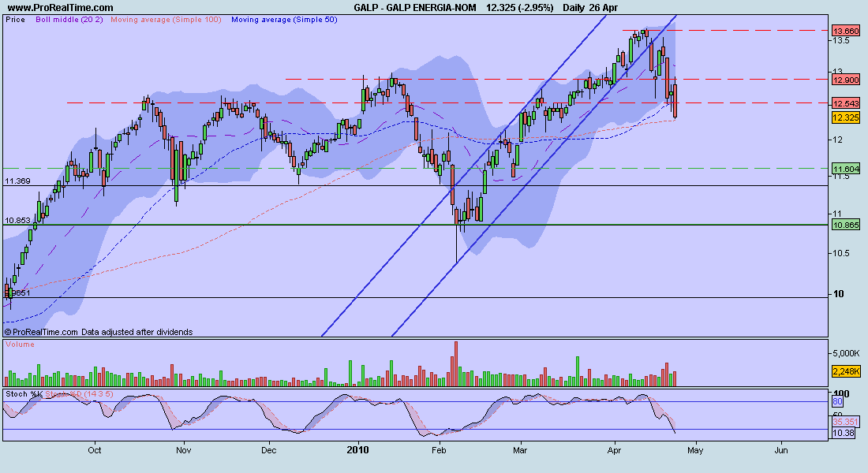Click the 12.900 red price tag
The height and width of the screenshot is (473, 868).
pos(846,80)
